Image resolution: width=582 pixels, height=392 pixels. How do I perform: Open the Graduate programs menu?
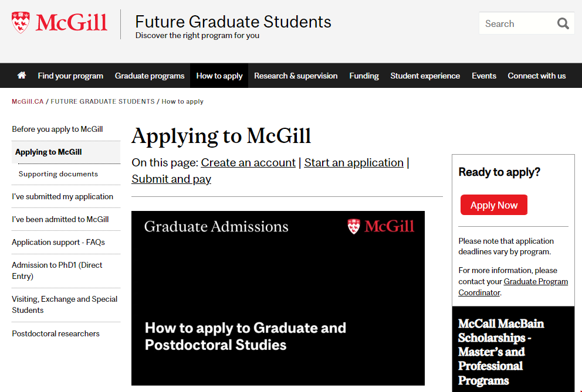(x=150, y=76)
